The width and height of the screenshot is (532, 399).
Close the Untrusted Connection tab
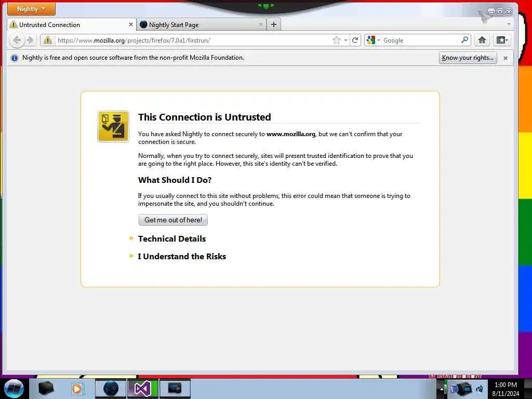[x=130, y=24]
